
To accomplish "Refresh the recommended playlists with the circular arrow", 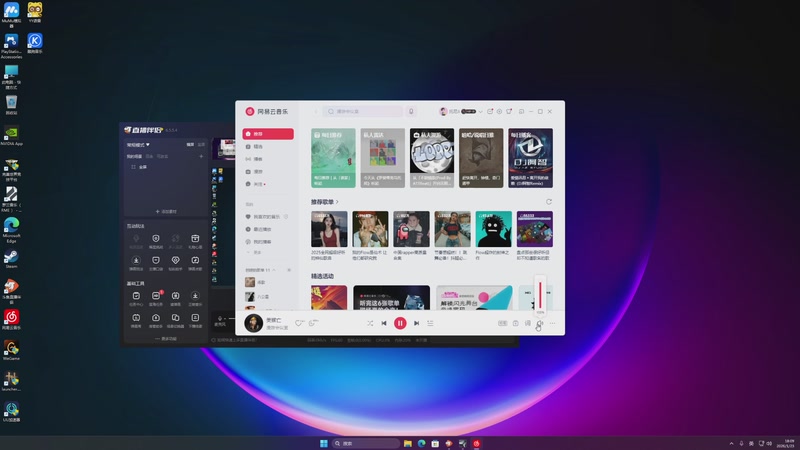I will [x=549, y=202].
